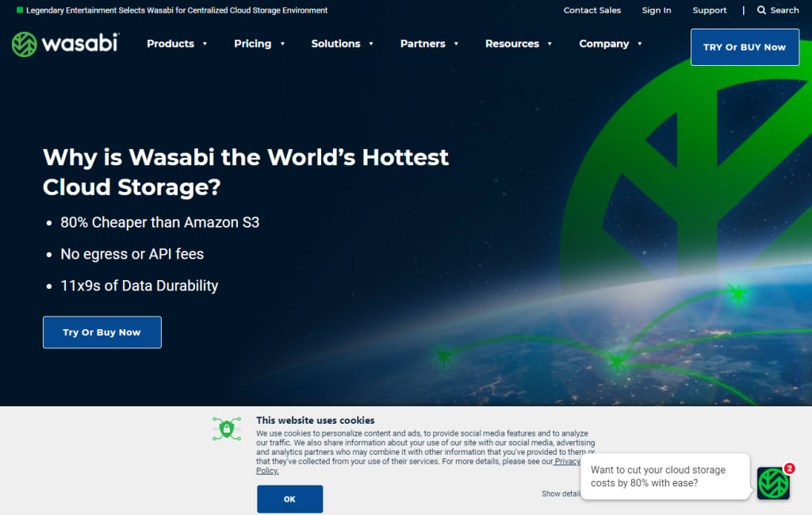Expand the Products dropdown arrow
The height and width of the screenshot is (515, 812).
tap(205, 44)
